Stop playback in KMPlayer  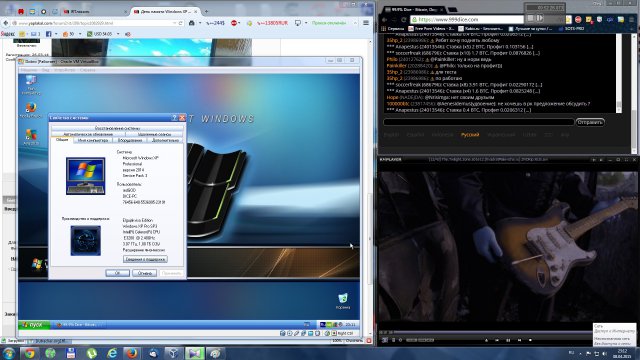(x=530, y=340)
